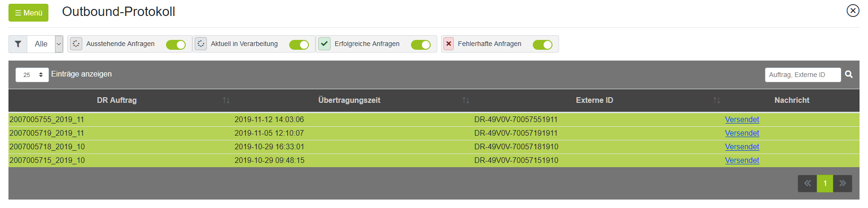Switch off Fehlerhafte Anfragen toggle
The image size is (868, 208).
(543, 45)
